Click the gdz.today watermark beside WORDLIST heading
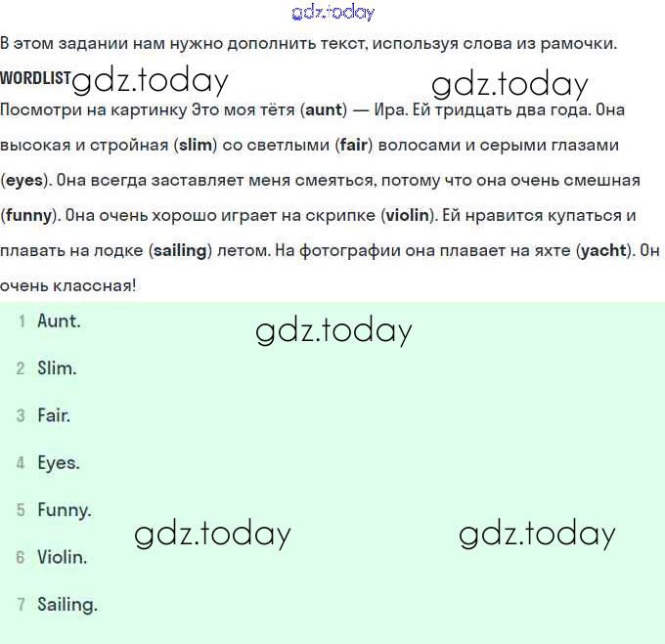This screenshot has width=665, height=644. 151,80
